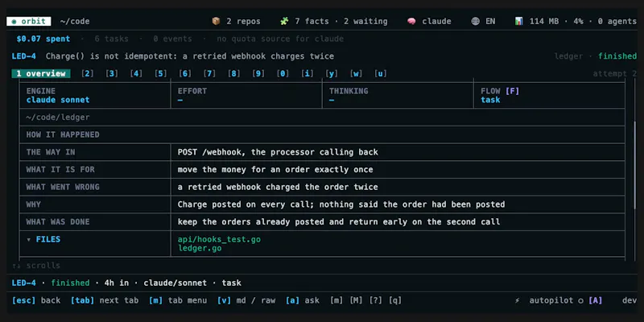Collapse the FILES section triangle
This screenshot has width=644, height=322.
point(29,239)
